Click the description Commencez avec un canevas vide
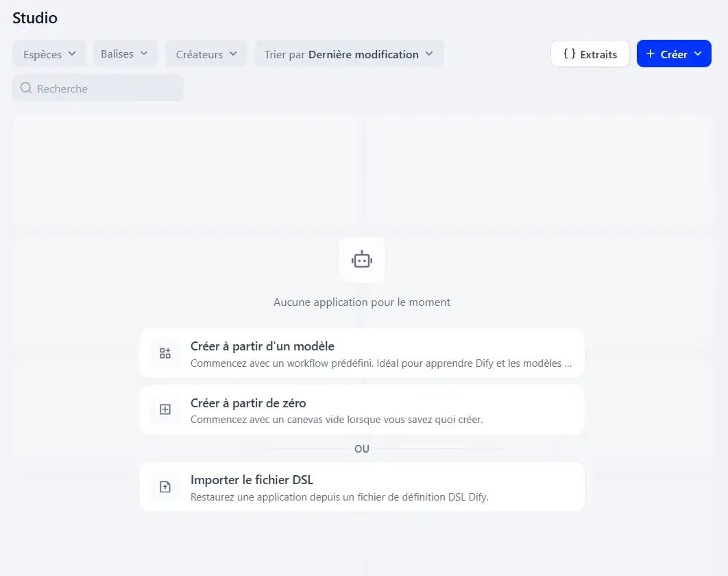This screenshot has width=728, height=576. [337, 420]
